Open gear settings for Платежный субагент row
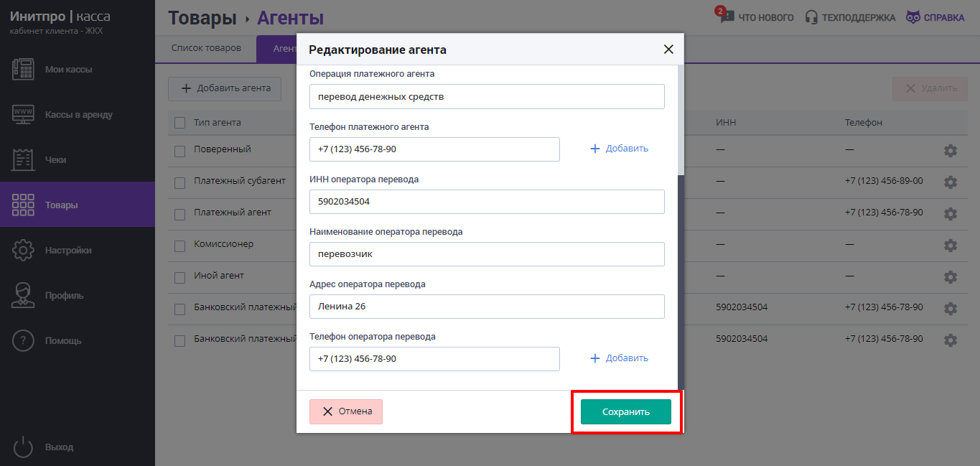 (951, 182)
